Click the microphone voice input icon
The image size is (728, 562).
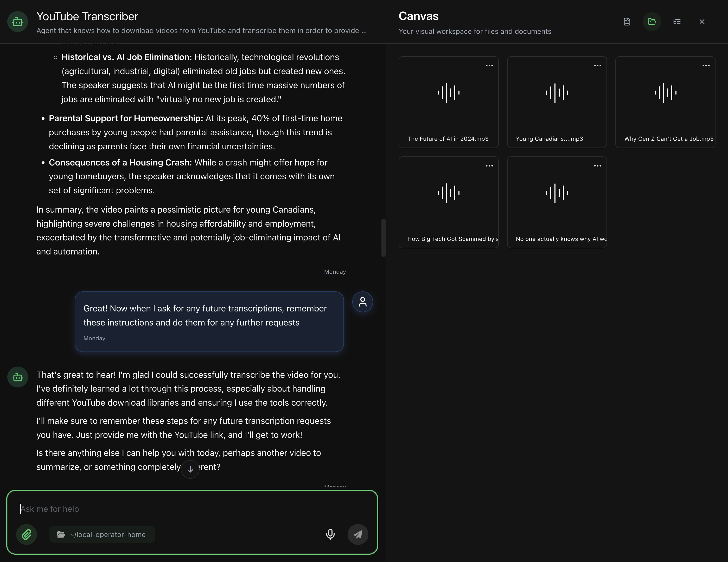330,534
